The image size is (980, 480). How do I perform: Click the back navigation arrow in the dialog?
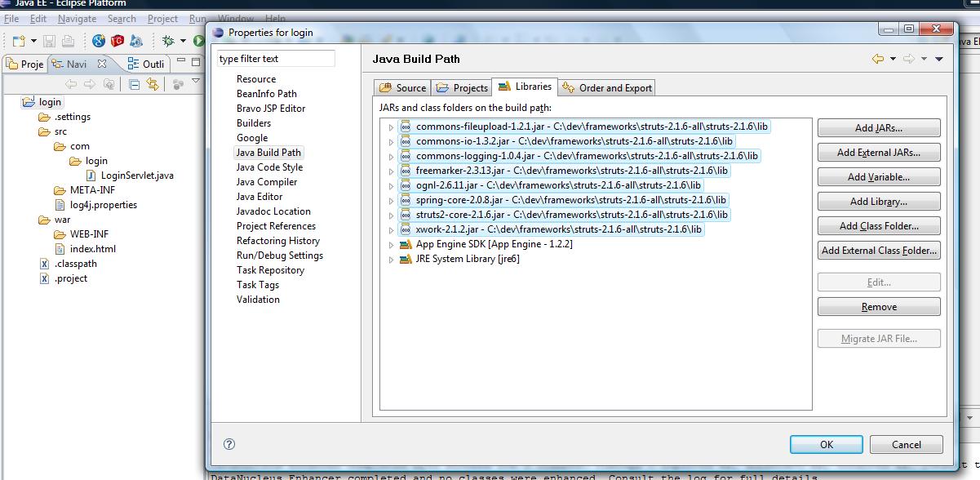click(879, 59)
